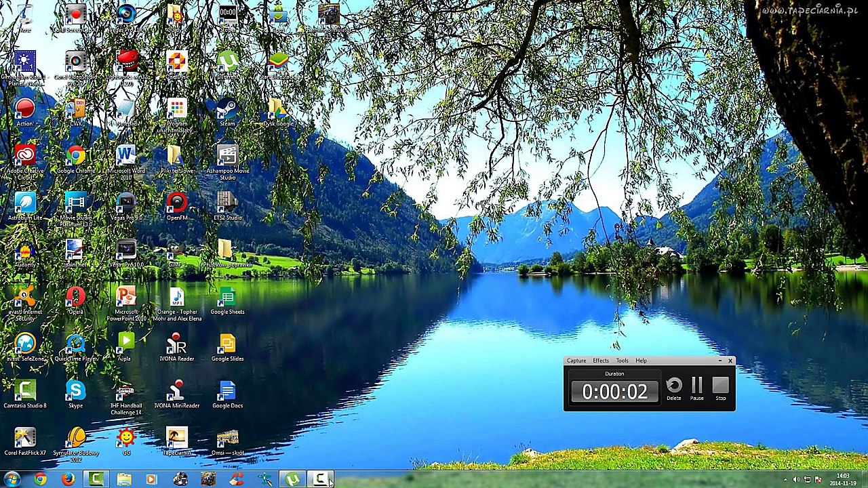
Task: Open the Effects menu in recorder
Action: tap(600, 361)
